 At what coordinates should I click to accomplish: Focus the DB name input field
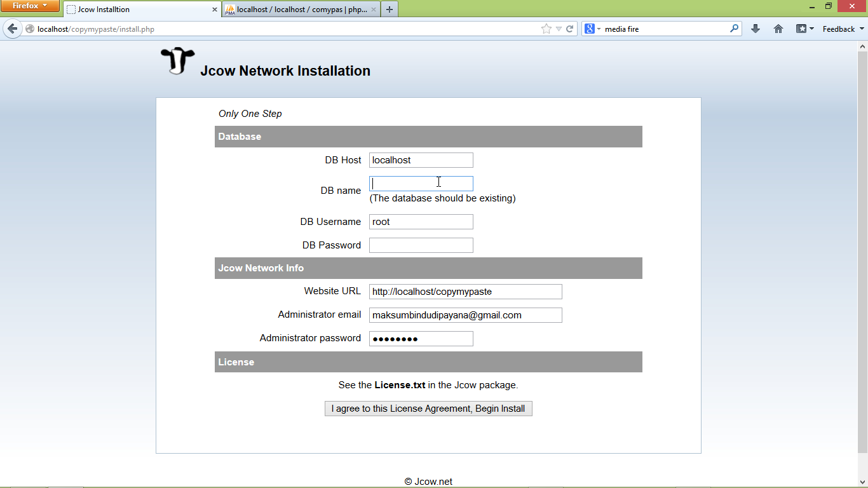[x=421, y=184]
